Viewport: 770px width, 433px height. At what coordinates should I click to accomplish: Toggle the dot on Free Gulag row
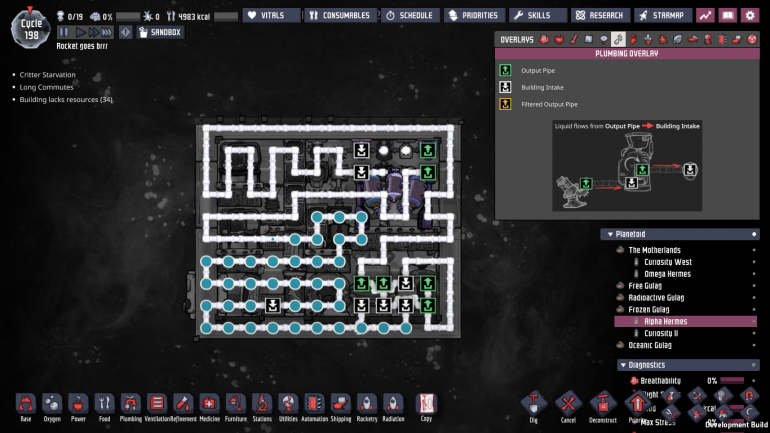[754, 286]
